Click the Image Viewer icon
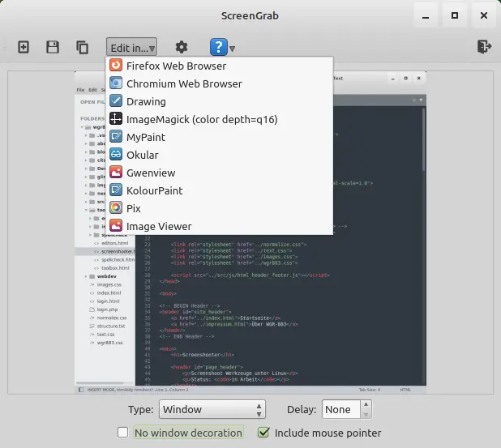 [116, 226]
